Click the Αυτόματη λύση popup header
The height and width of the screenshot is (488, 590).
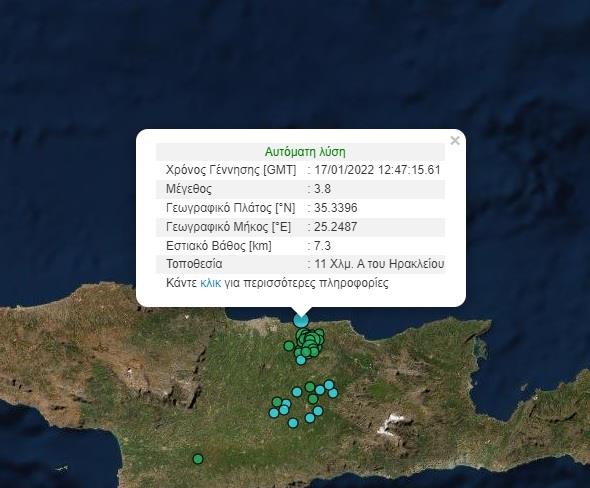(300, 152)
